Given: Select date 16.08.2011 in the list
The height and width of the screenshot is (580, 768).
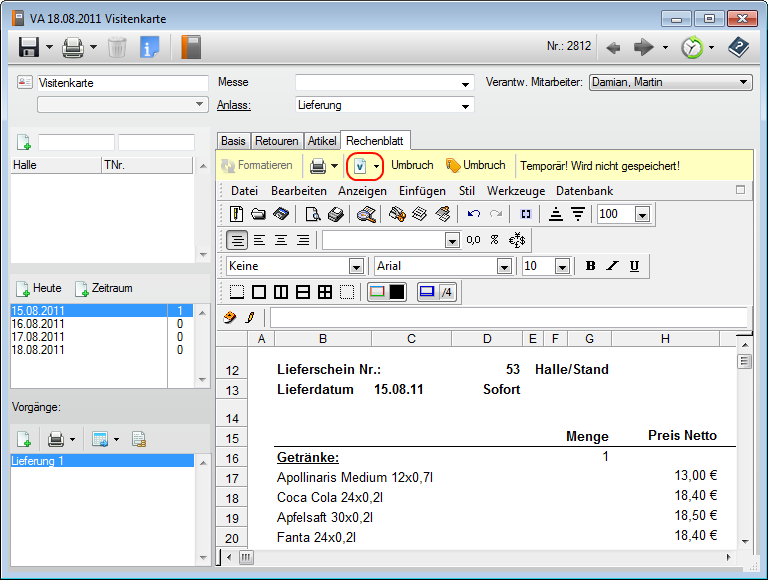Looking at the screenshot, I should click(x=38, y=324).
